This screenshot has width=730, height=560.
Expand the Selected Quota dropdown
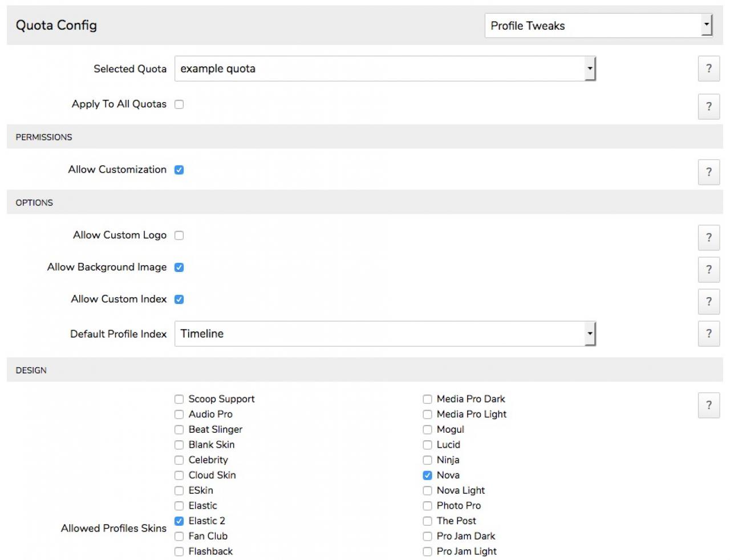385,69
